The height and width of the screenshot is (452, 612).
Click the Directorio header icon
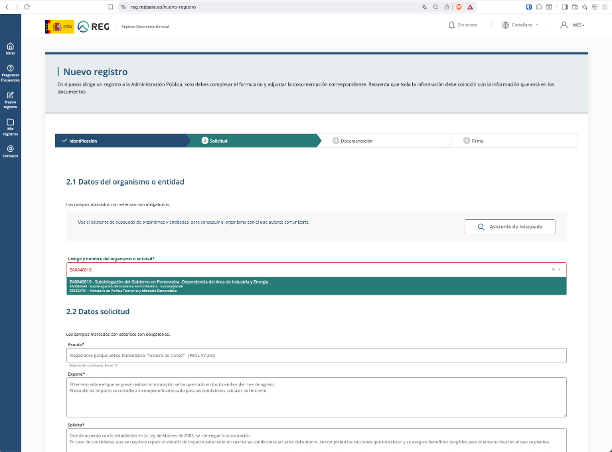463,25
